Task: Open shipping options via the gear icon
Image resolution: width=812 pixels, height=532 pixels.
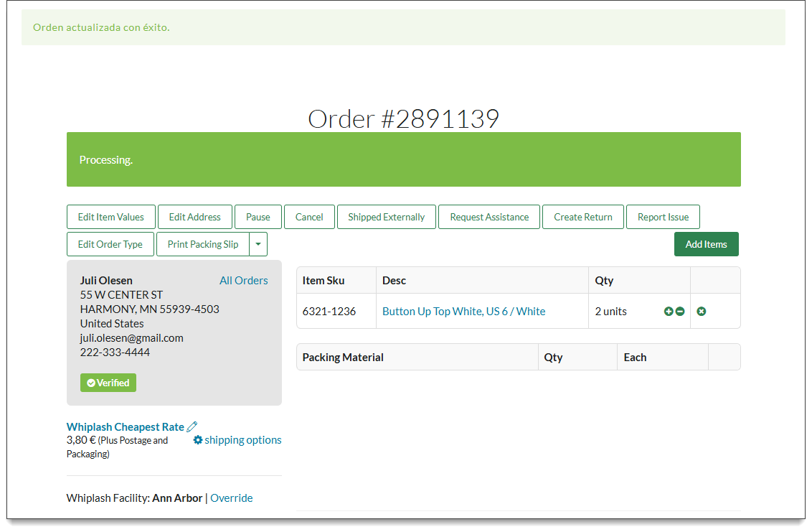Action: (x=198, y=440)
